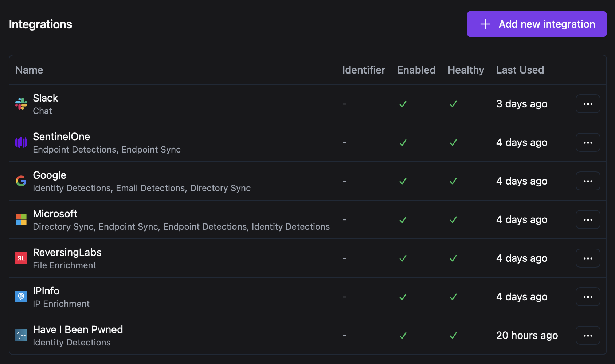615x364 pixels.
Task: Click the plus icon on Add new integration
Action: coord(485,24)
